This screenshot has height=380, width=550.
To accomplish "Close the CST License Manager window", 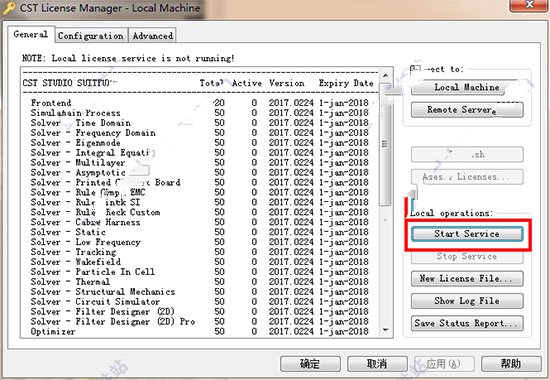I will (x=530, y=5).
